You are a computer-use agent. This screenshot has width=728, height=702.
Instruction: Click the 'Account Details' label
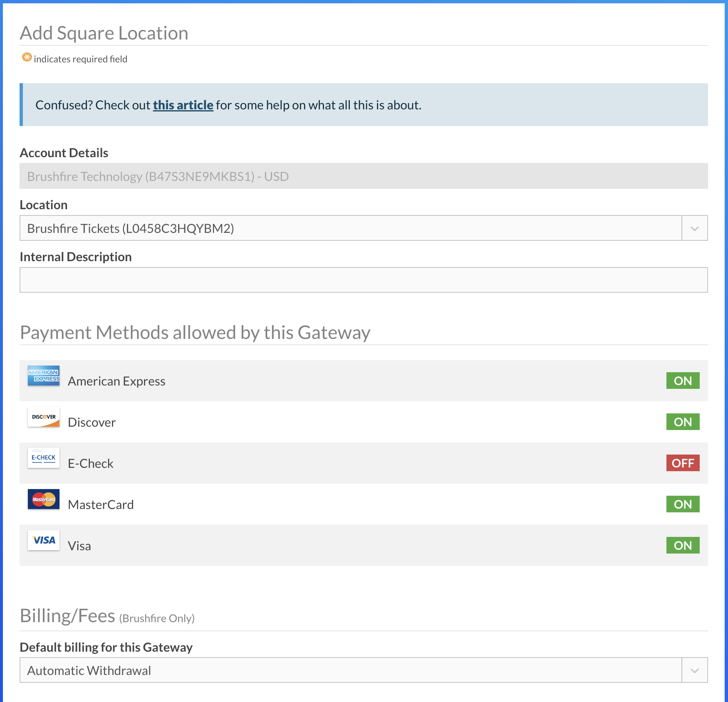(64, 153)
